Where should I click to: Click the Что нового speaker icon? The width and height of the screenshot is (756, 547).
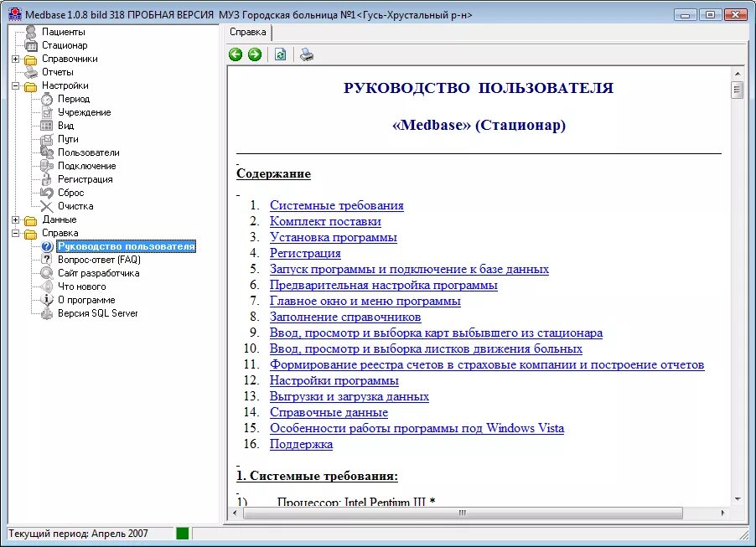coord(47,286)
